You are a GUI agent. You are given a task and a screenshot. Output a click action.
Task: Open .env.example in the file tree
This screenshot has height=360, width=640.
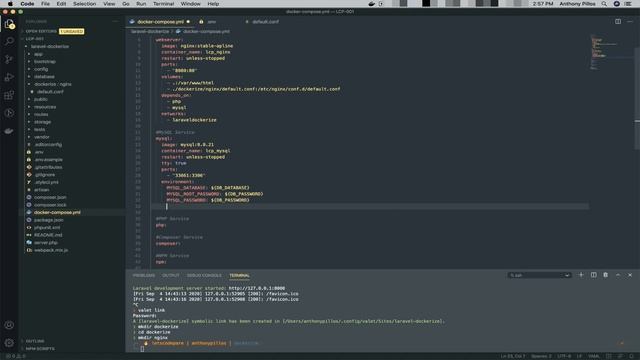[48, 160]
